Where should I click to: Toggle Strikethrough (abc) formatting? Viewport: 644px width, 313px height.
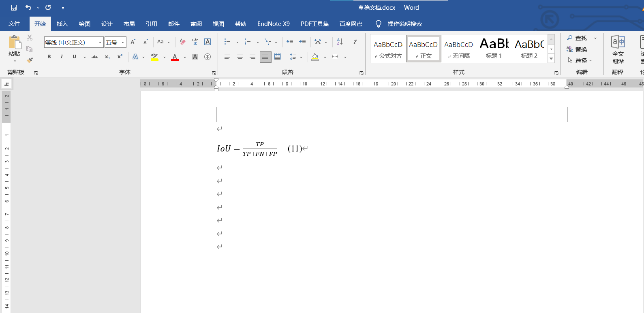coord(95,57)
